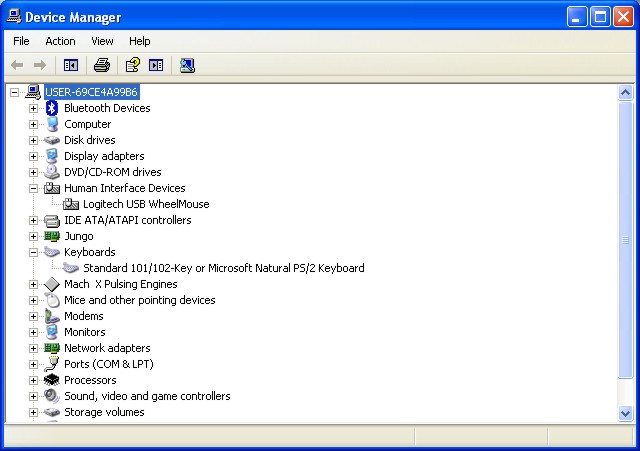Expand the Display adapters node
Viewport: 640px width, 451px height.
tap(33, 156)
